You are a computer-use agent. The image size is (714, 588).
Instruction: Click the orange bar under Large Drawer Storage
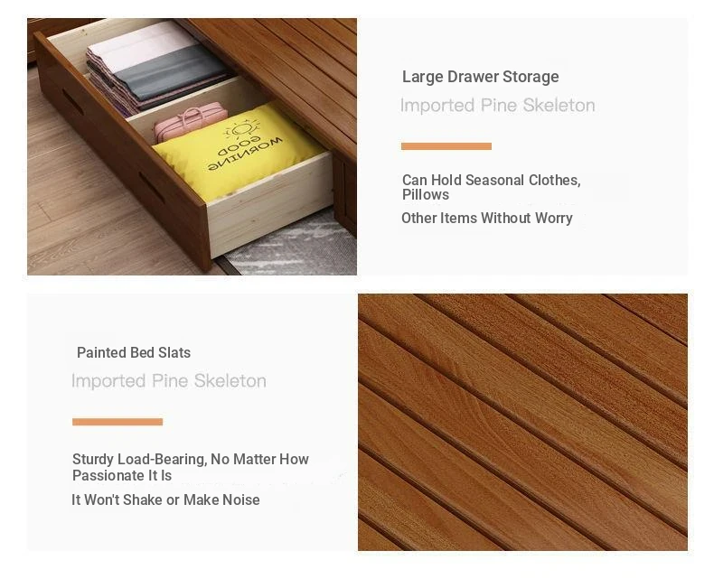(446, 146)
